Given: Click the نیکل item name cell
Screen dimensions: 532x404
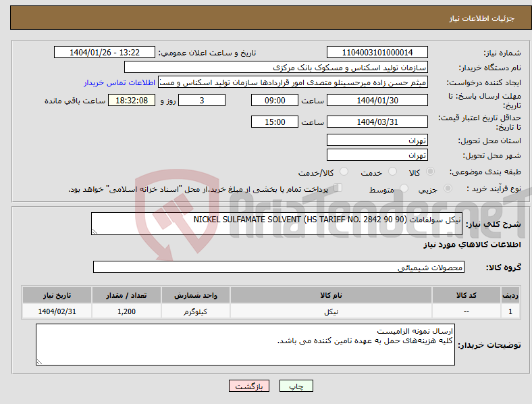Looking at the screenshot, I should (331, 311).
